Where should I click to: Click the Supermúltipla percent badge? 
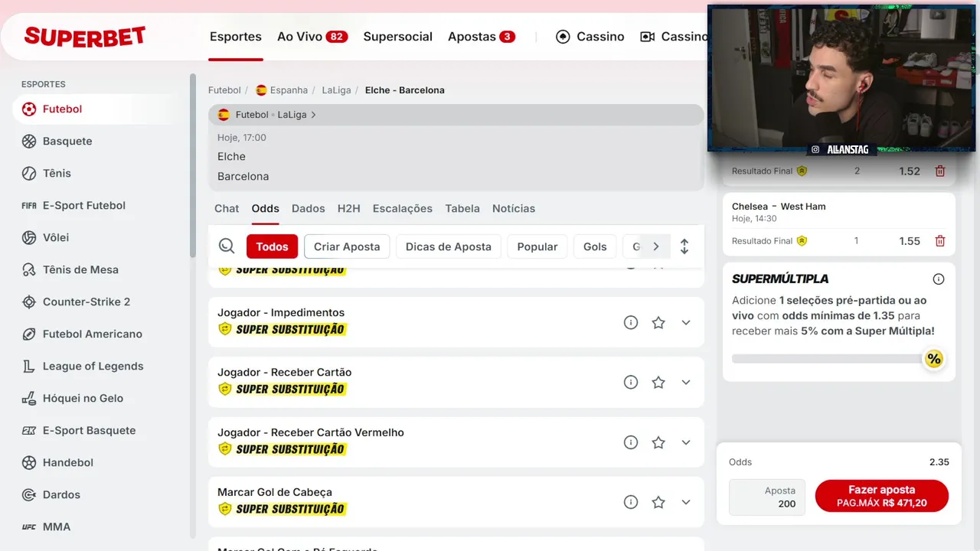pyautogui.click(x=933, y=359)
